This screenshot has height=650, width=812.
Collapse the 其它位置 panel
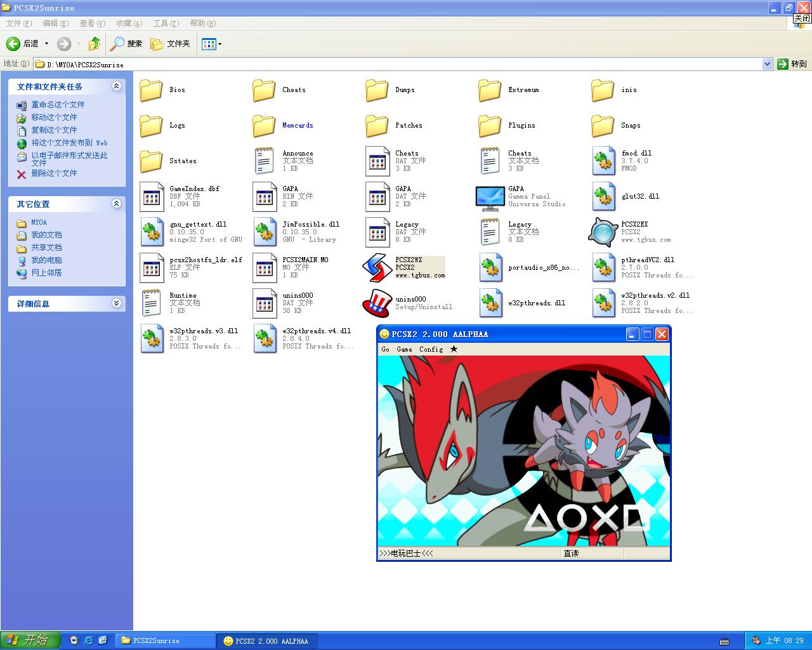(116, 204)
